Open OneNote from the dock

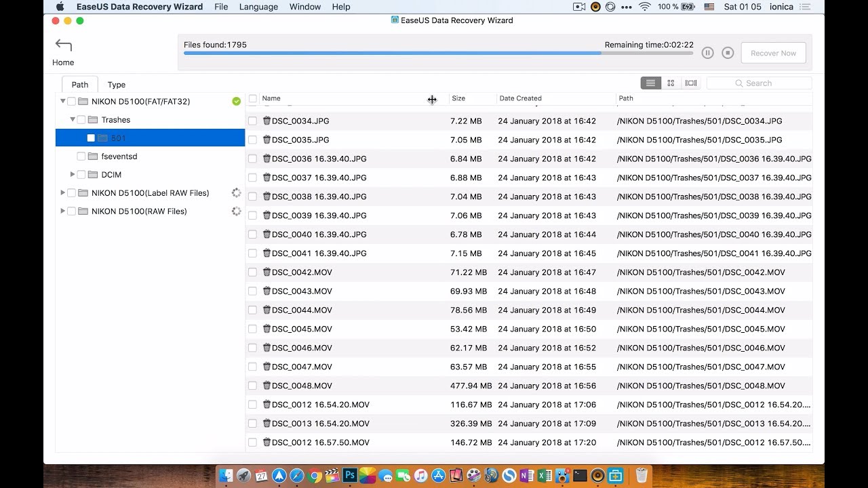527,476
